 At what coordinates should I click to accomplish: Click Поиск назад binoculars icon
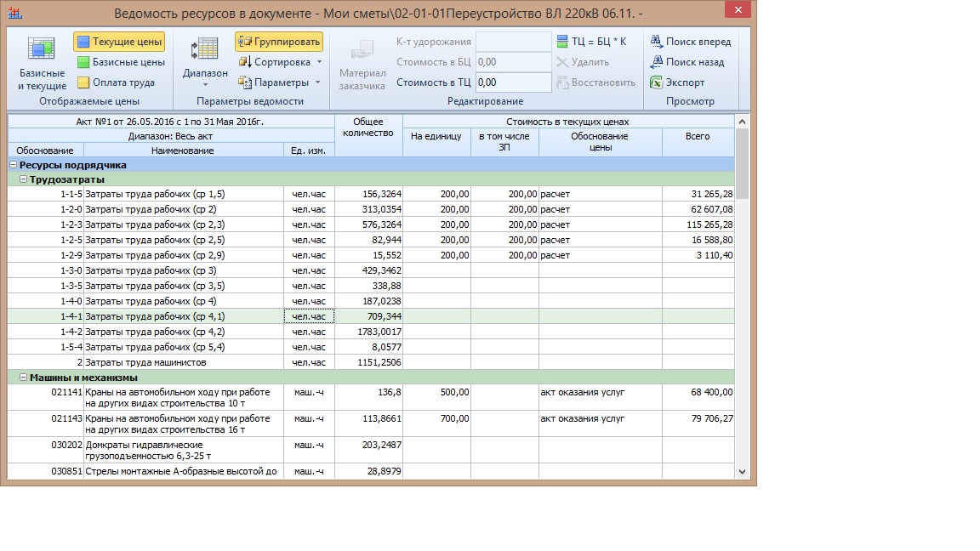click(656, 62)
